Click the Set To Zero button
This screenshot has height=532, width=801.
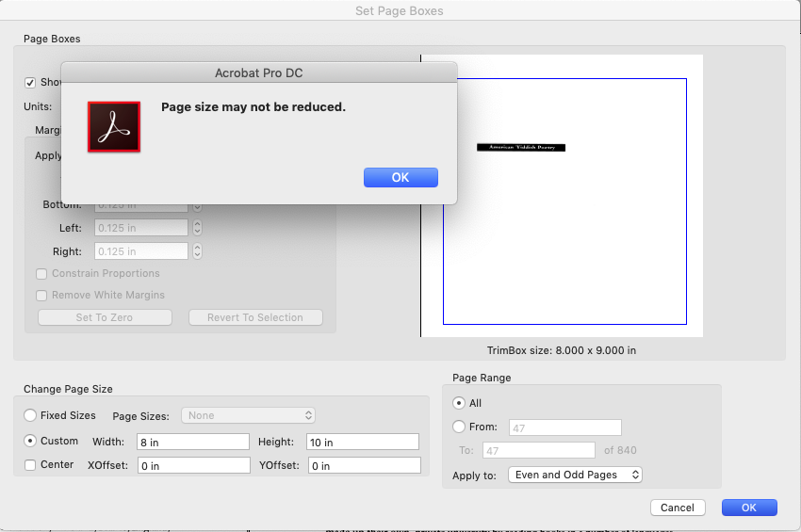[x=105, y=317]
